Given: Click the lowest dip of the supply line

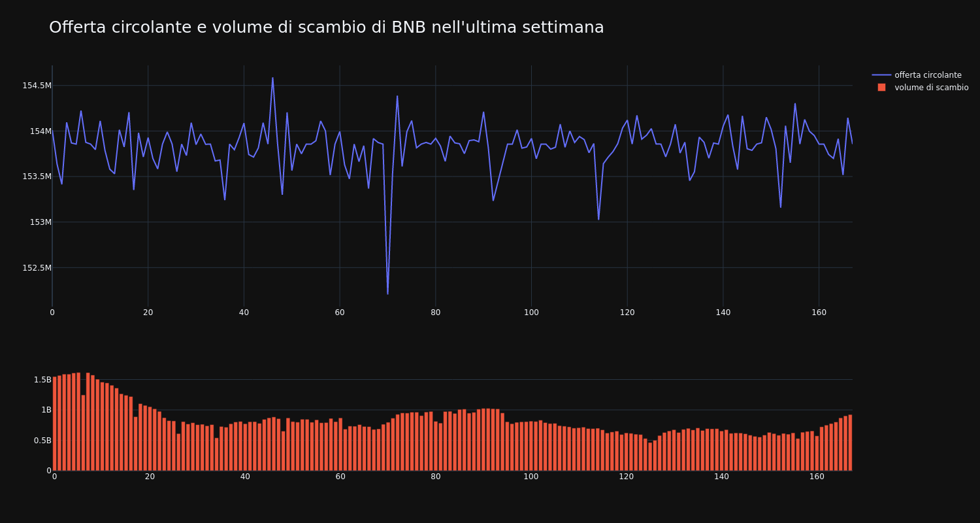Looking at the screenshot, I should 387,294.
